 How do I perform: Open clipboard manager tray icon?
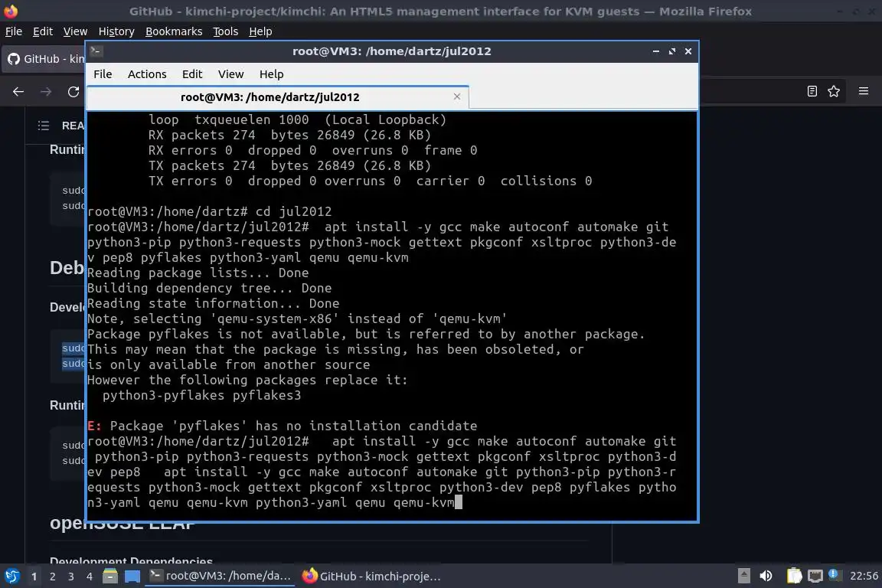pyautogui.click(x=794, y=576)
